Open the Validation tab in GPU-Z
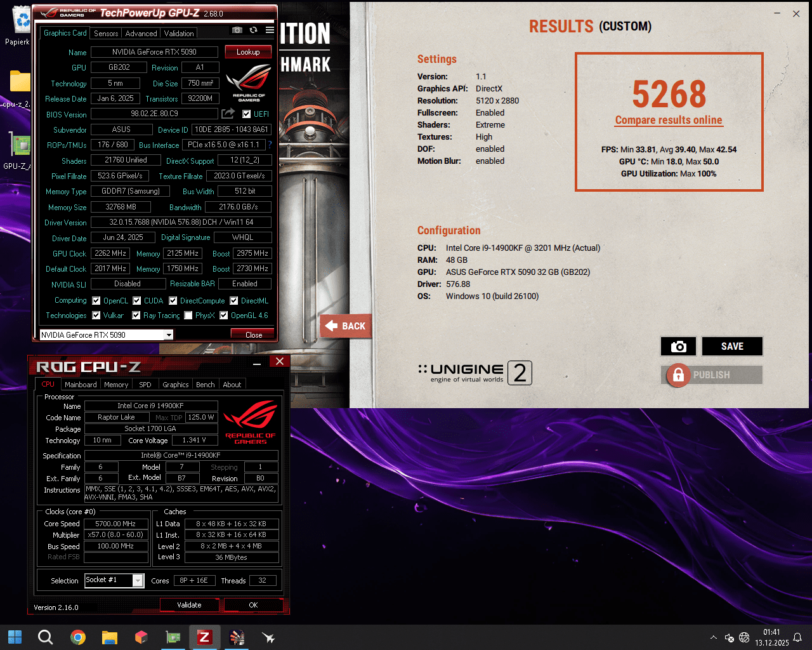 pyautogui.click(x=179, y=34)
